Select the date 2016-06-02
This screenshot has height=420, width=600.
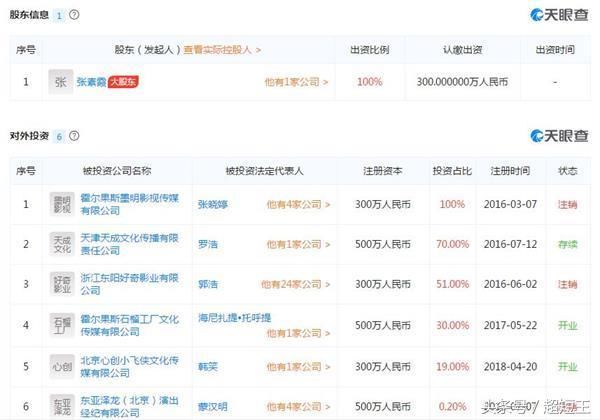[x=510, y=284]
